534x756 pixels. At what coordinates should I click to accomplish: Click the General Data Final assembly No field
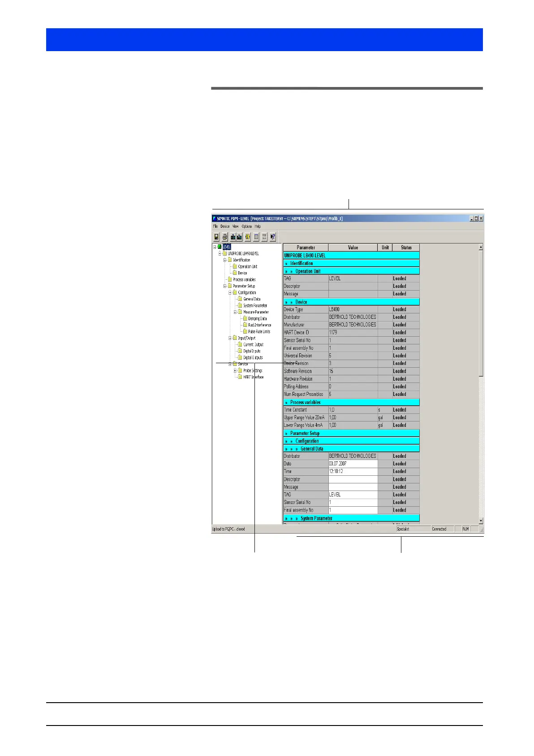(x=353, y=510)
